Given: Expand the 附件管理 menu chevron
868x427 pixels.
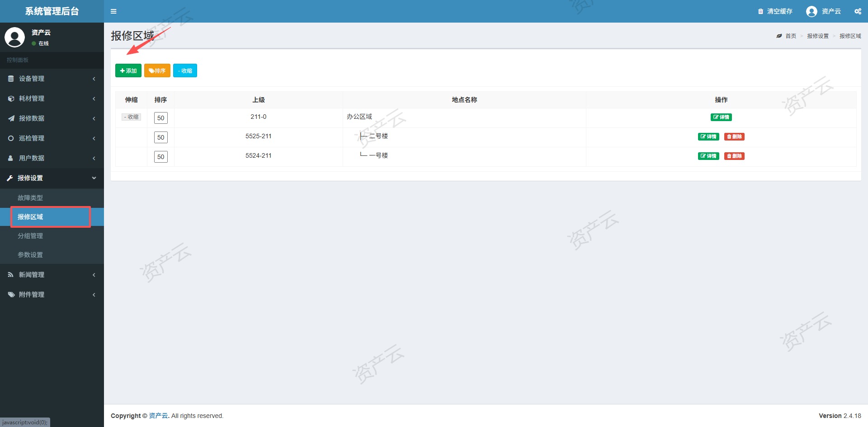Looking at the screenshot, I should 94,295.
